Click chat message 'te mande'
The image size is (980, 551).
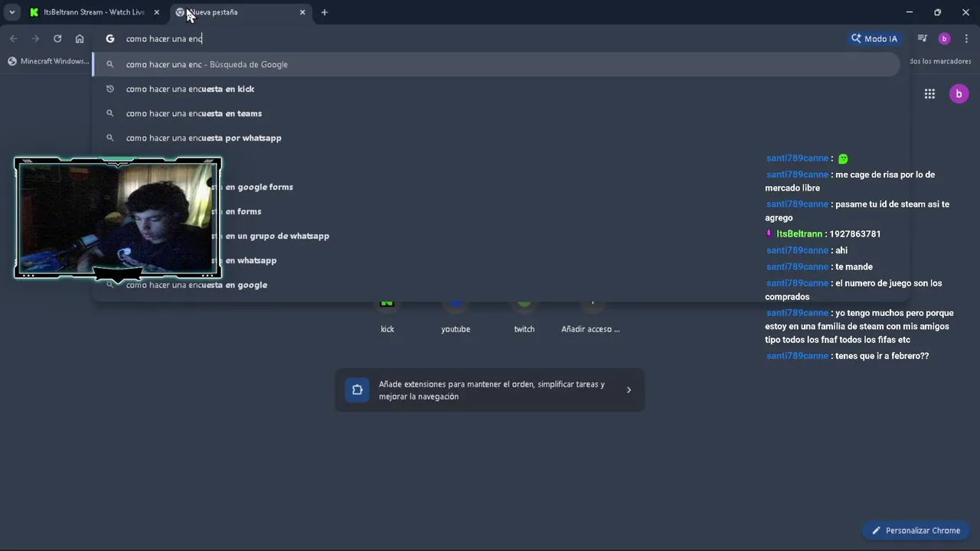854,267
